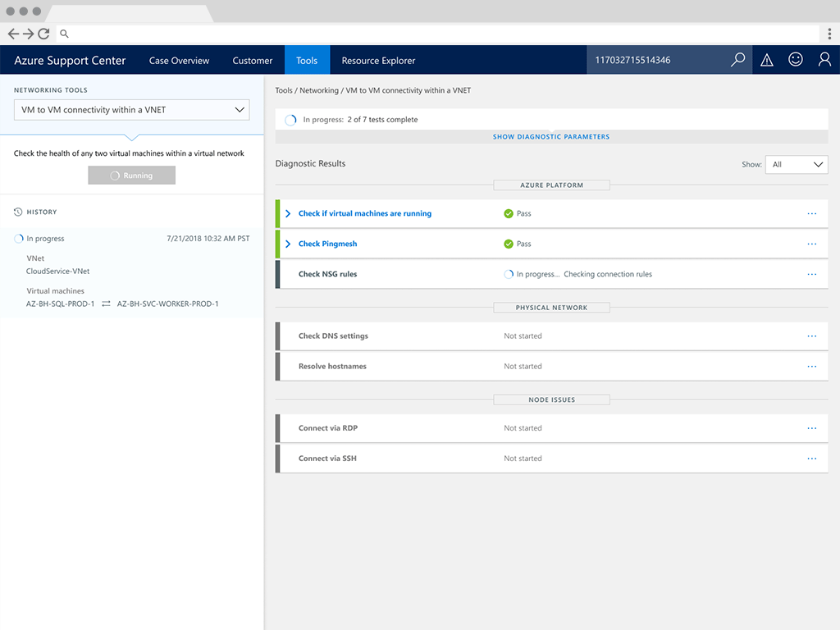Select the Tools tab

307,60
